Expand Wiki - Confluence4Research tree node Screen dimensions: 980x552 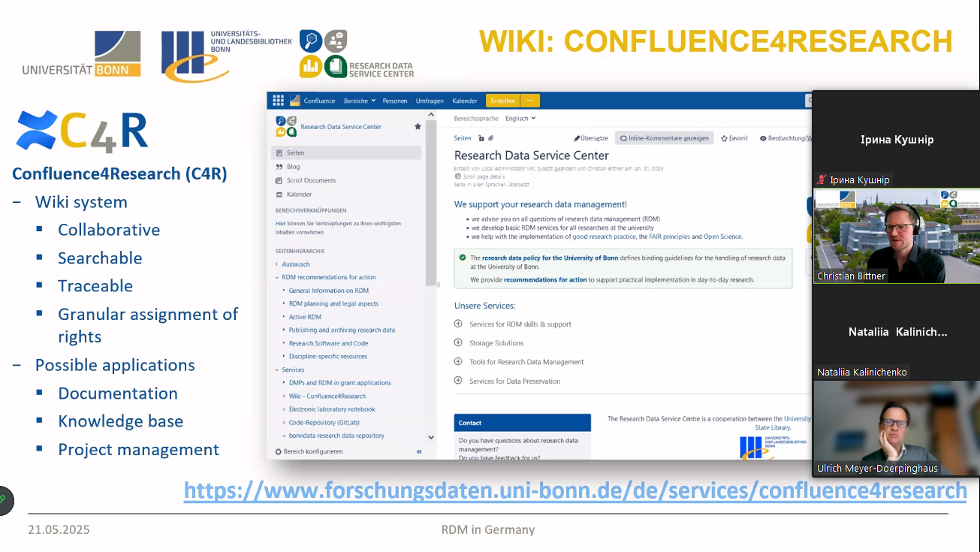(284, 396)
